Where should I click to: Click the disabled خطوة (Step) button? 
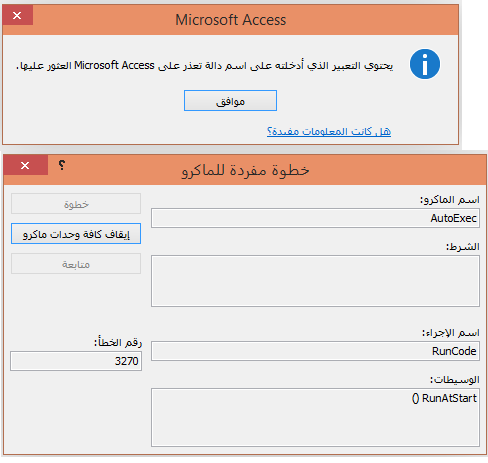(x=76, y=204)
